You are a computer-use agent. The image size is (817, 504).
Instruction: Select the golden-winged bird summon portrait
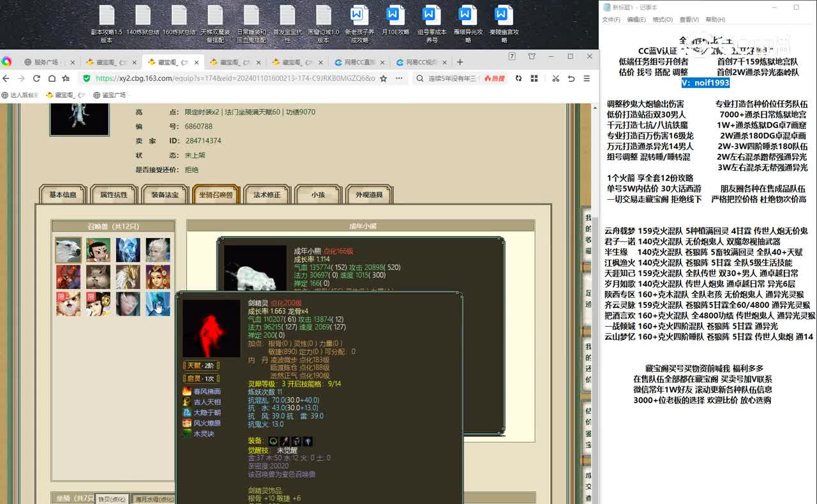point(128,277)
